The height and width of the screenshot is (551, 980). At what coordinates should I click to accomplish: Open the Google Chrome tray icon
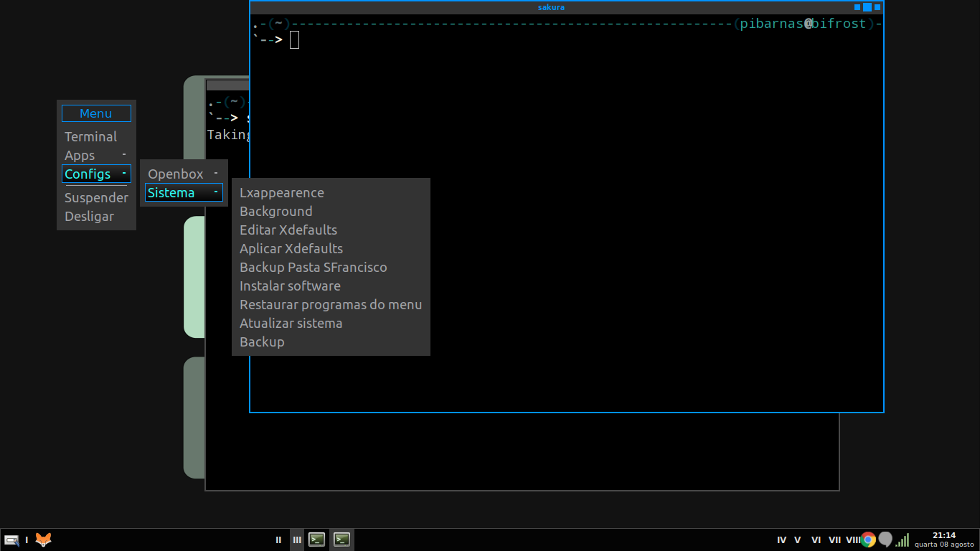pyautogui.click(x=868, y=540)
